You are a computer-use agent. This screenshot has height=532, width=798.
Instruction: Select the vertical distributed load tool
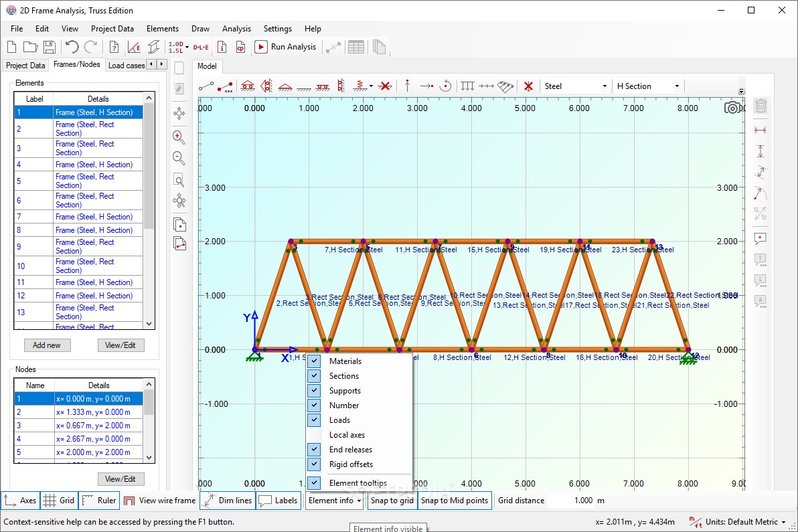467,86
